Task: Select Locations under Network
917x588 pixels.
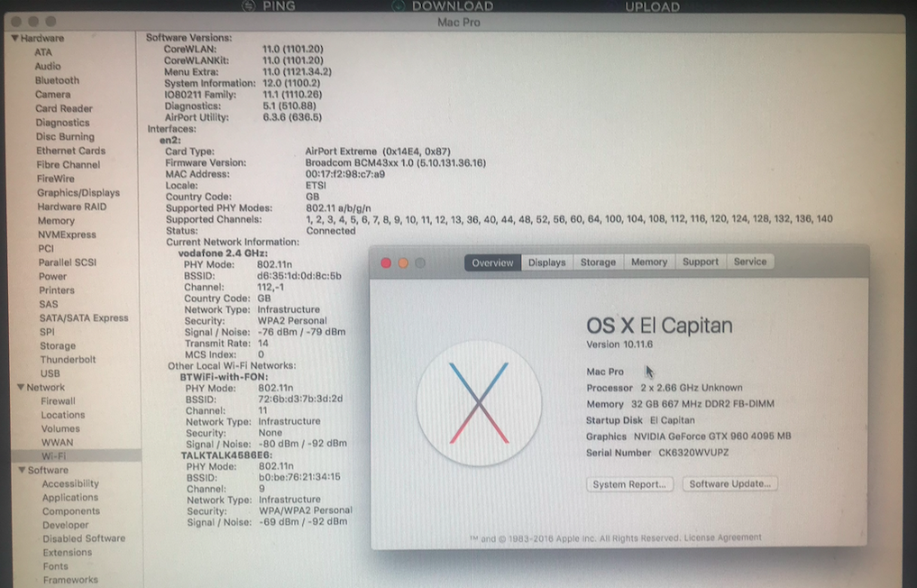Action: coord(63,415)
